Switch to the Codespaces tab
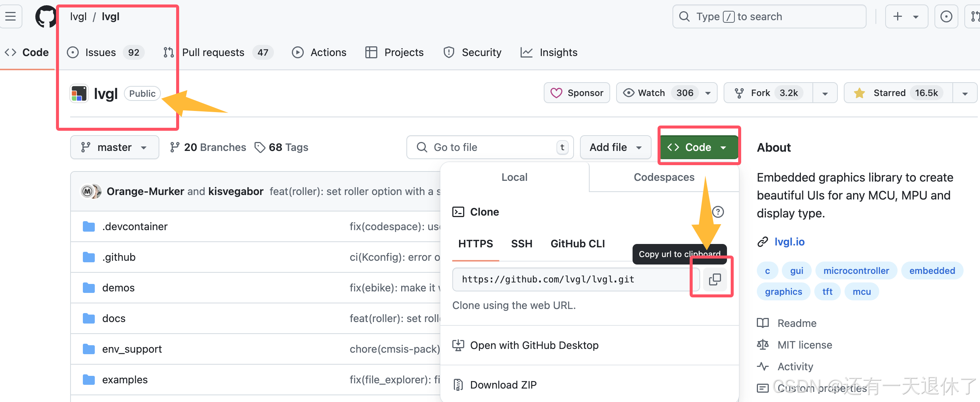The width and height of the screenshot is (980, 402). point(664,177)
